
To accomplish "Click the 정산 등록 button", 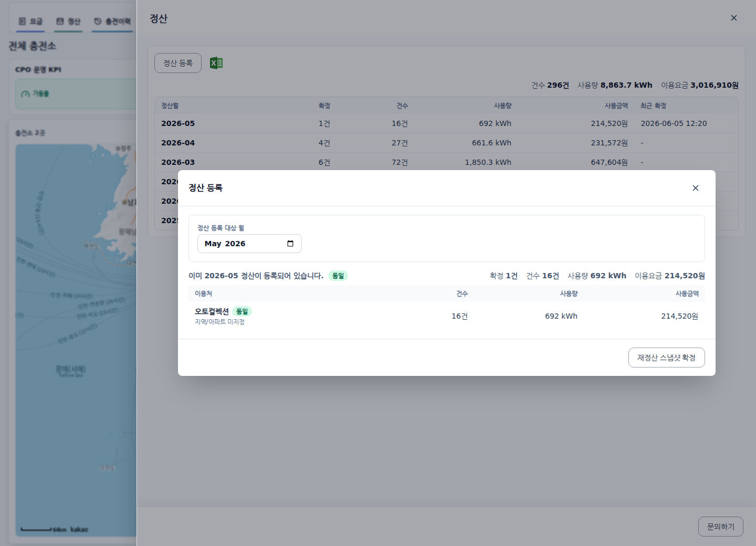I will point(178,63).
